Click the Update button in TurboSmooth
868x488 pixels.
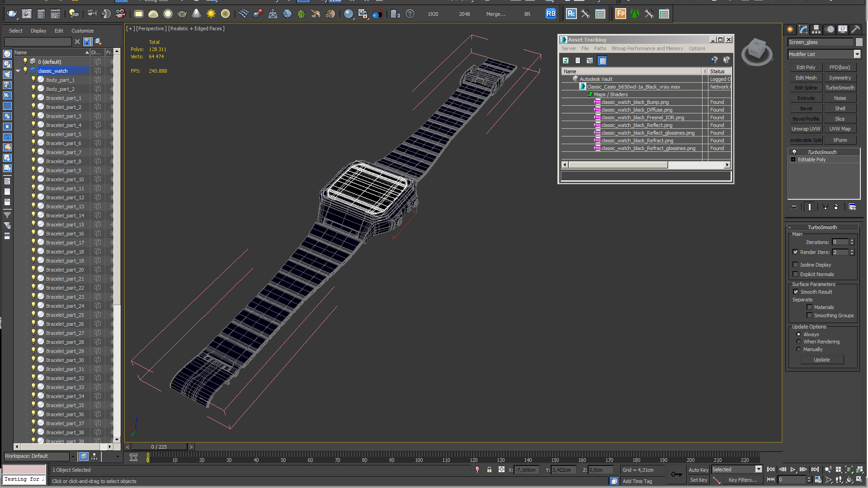[821, 360]
